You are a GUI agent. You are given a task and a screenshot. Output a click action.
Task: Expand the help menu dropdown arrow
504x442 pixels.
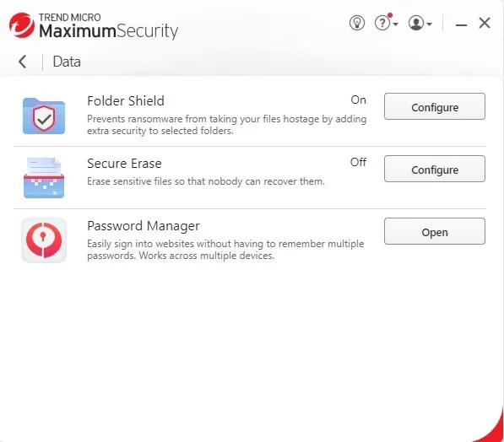coord(396,24)
